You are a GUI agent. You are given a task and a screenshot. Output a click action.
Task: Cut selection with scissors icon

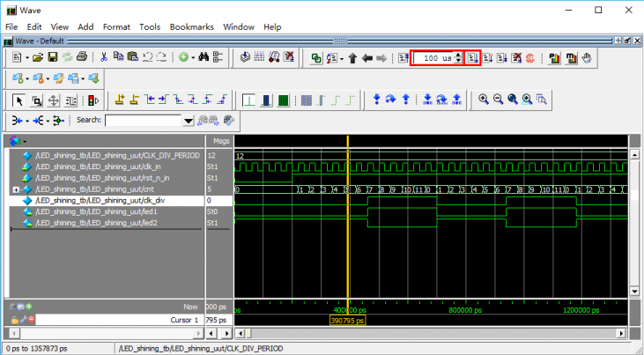pos(103,57)
